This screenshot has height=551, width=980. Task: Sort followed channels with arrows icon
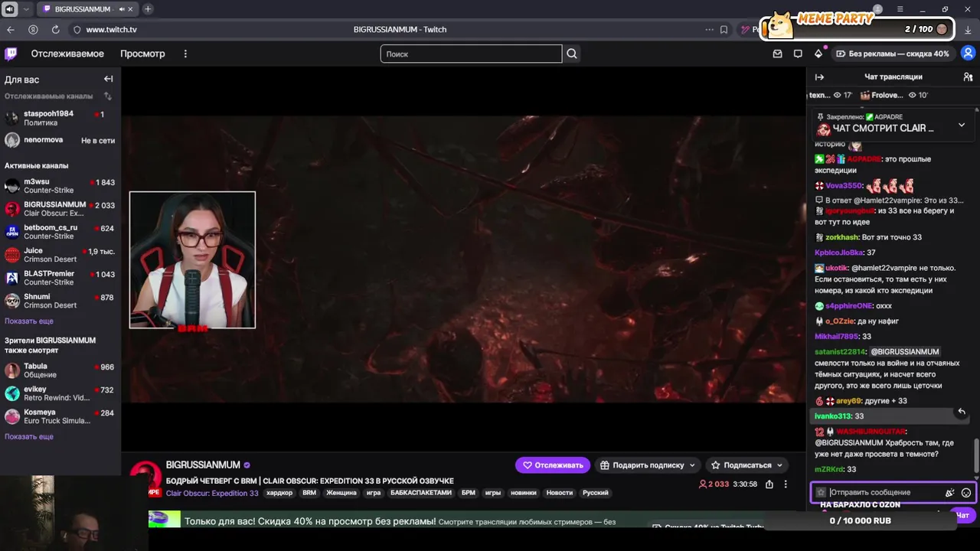coord(108,96)
